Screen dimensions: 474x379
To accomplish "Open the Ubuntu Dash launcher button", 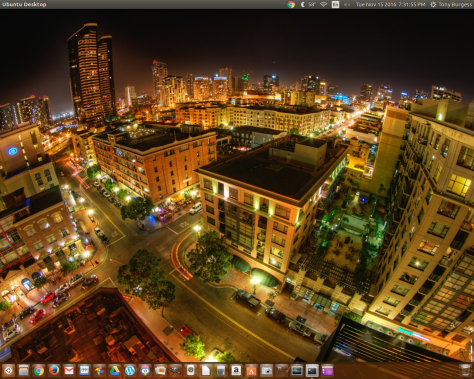I will [x=8, y=370].
